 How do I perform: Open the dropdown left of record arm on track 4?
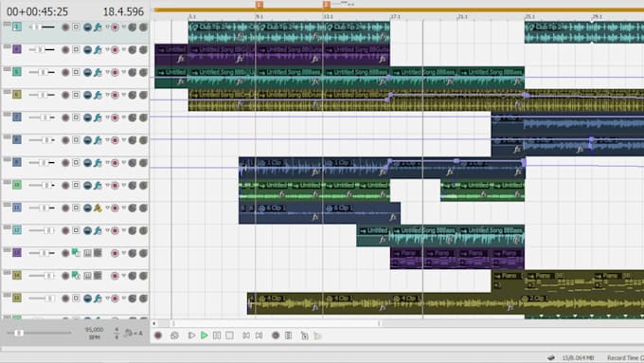point(108,49)
